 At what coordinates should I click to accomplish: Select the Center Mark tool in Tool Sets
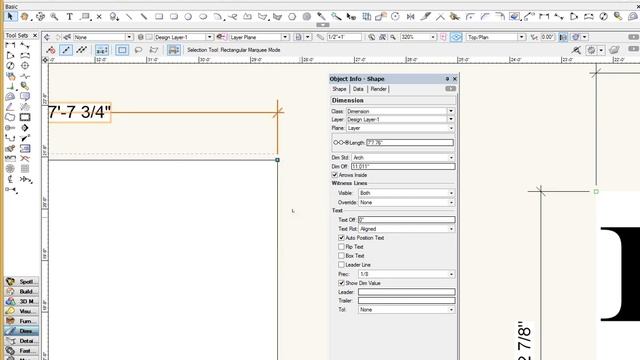click(x=25, y=65)
